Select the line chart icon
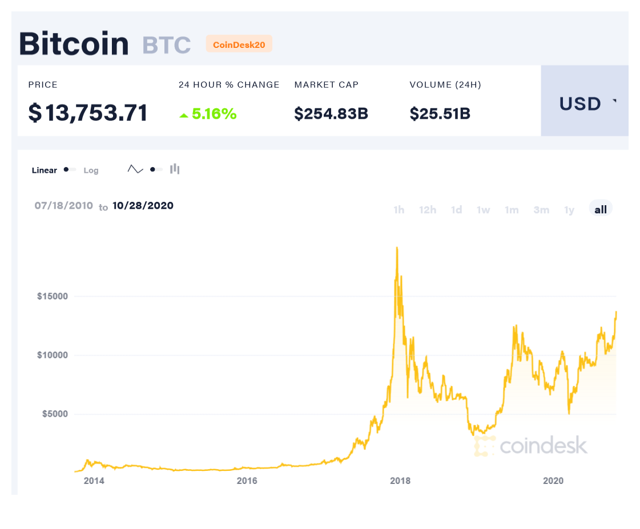This screenshot has height=529, width=640. (x=135, y=169)
